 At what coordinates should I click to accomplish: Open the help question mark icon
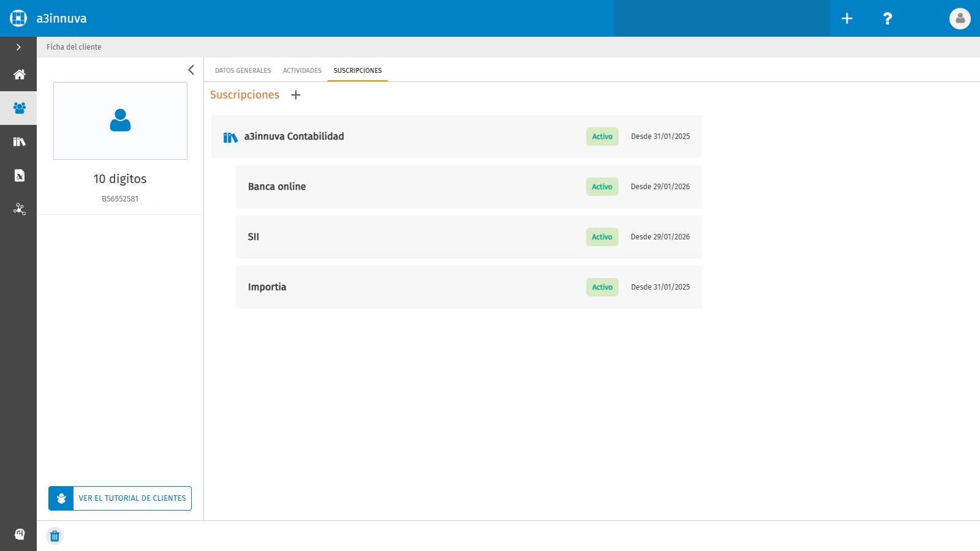pyautogui.click(x=887, y=18)
